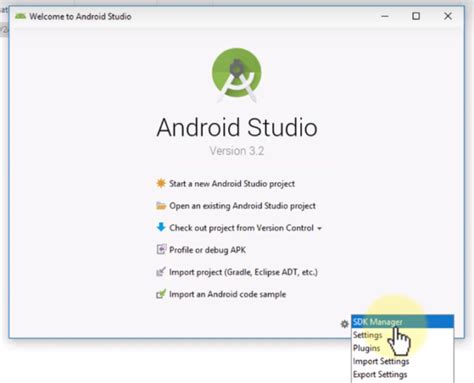Click the Welcome to Android Studio title

click(x=80, y=16)
